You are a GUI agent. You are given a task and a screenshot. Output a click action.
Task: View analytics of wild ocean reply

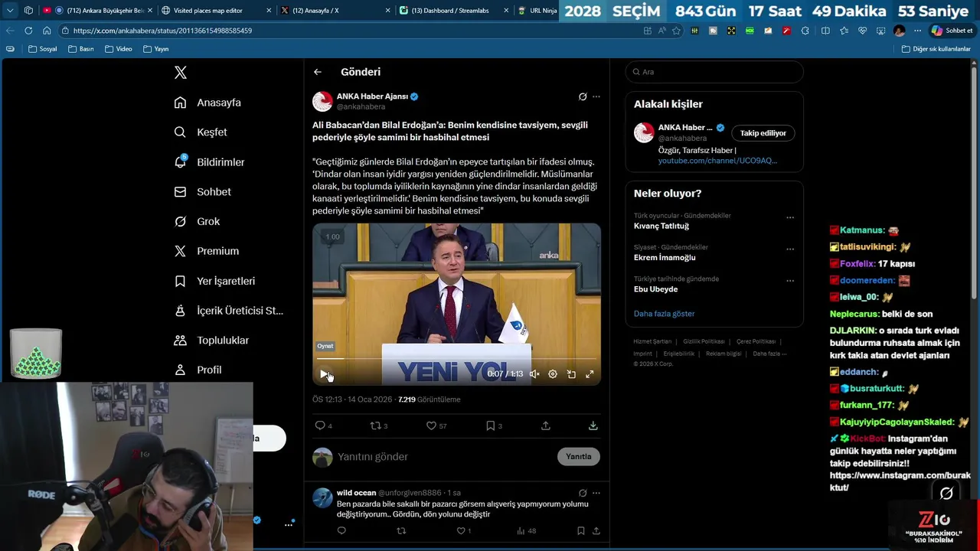[526, 530]
